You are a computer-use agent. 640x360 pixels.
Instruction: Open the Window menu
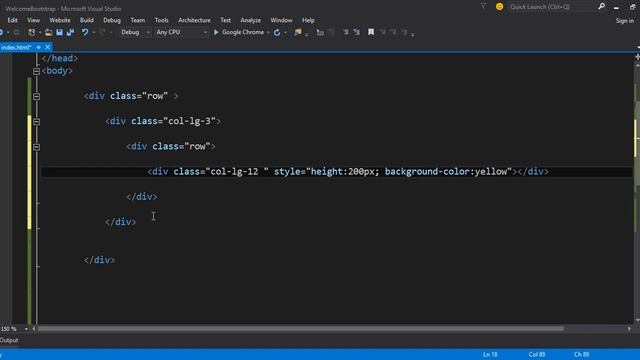(x=281, y=20)
